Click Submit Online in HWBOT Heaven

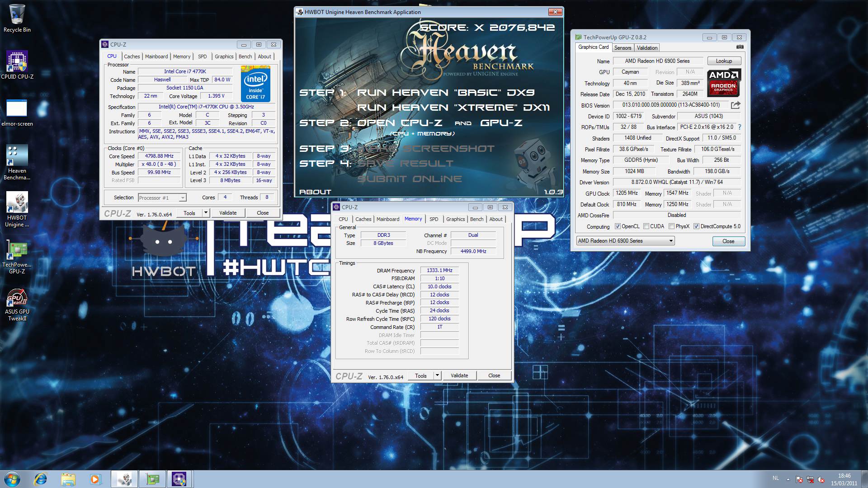(410, 179)
